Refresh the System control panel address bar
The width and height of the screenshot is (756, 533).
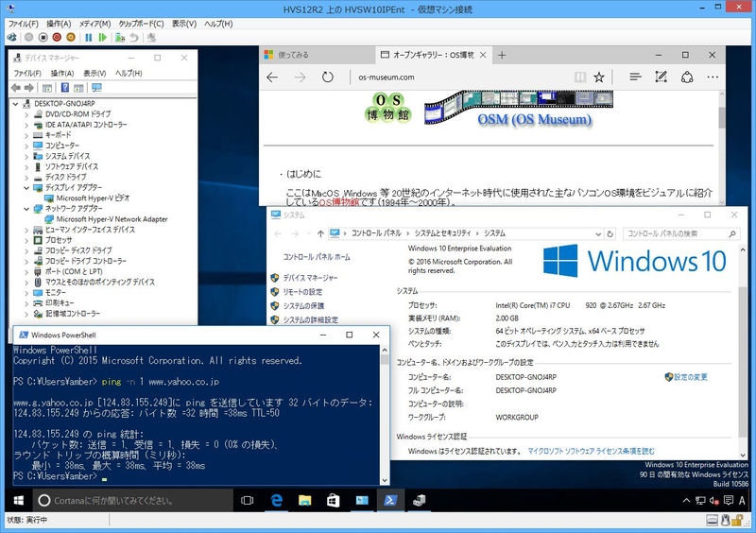click(610, 233)
